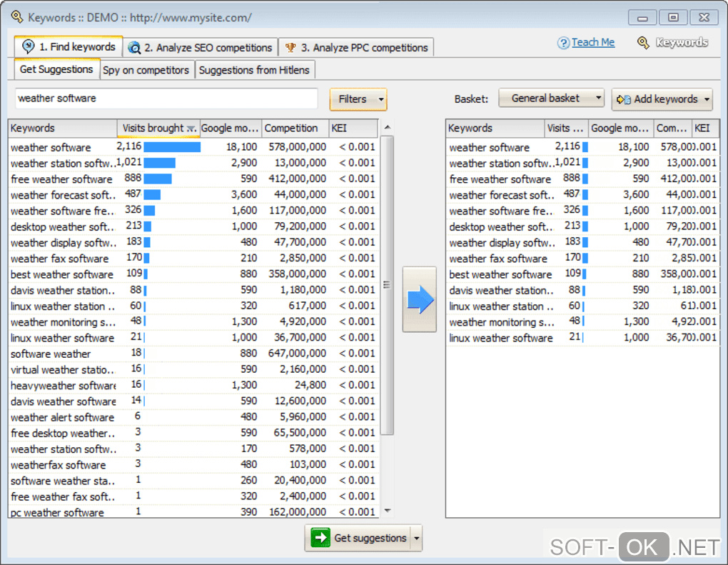Sort basket table by Visits column header
The width and height of the screenshot is (728, 565).
567,129
